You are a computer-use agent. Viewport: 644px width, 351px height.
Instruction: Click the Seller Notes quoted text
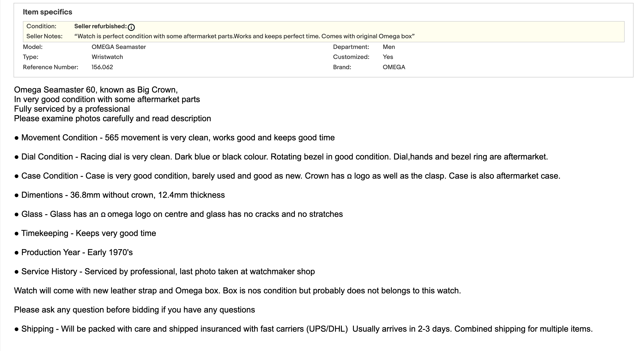(244, 36)
